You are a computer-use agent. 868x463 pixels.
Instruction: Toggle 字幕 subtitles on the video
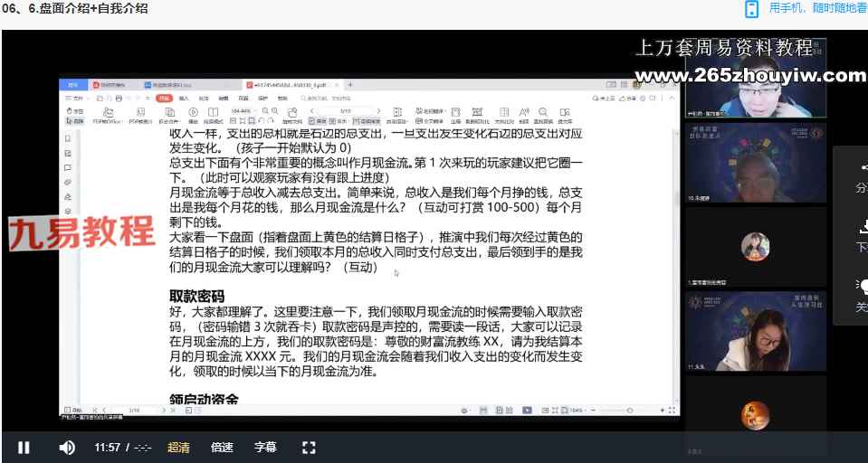pyautogui.click(x=265, y=448)
